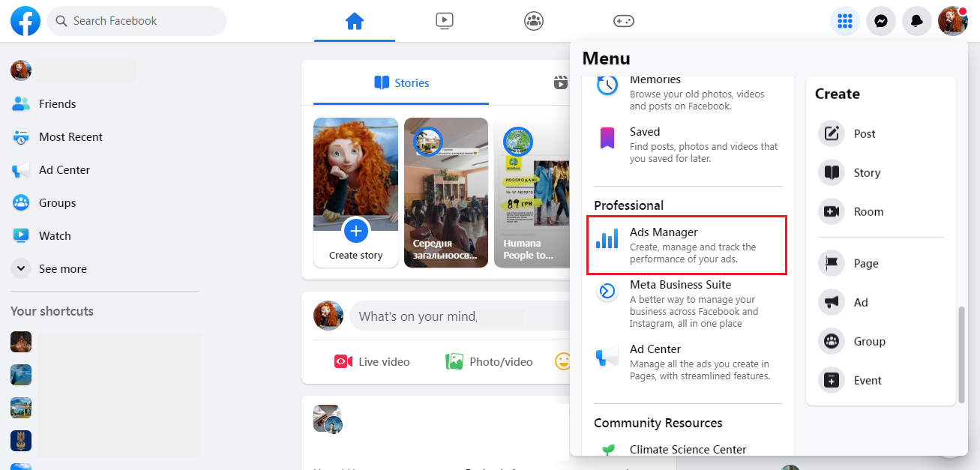This screenshot has height=470, width=980.
Task: Open first shortcut thumbnail under Your shortcuts
Action: 21,342
